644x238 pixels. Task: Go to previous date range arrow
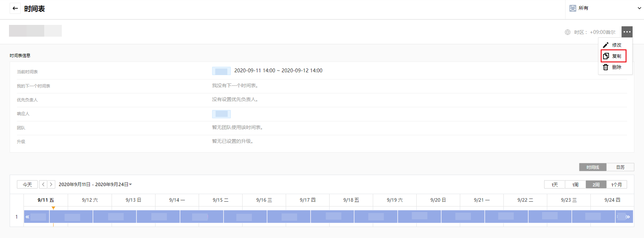coord(43,184)
